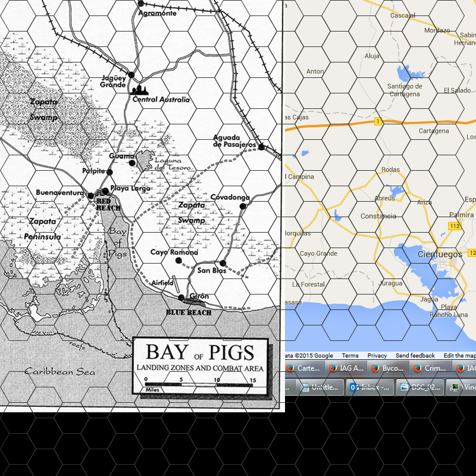Viewport: 476px width, 476px height.
Task: Switch to the IAG A... Firefox taskbar button
Action: point(347,368)
